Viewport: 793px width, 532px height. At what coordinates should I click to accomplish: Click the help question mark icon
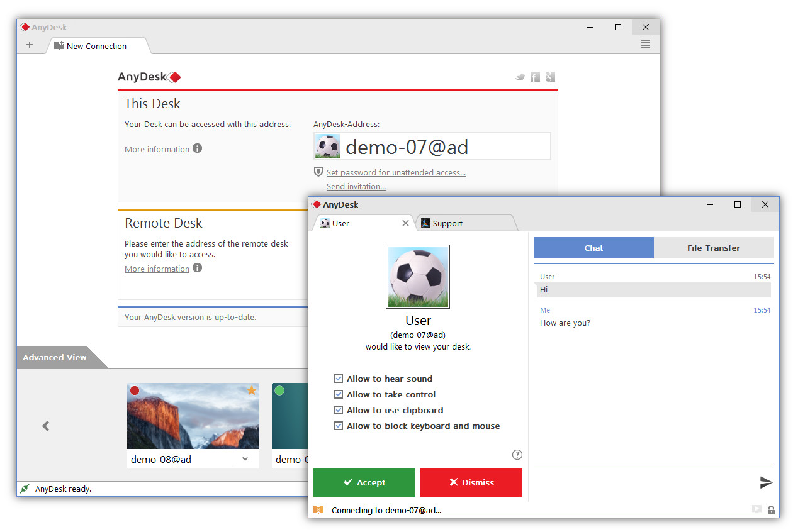[x=517, y=454]
